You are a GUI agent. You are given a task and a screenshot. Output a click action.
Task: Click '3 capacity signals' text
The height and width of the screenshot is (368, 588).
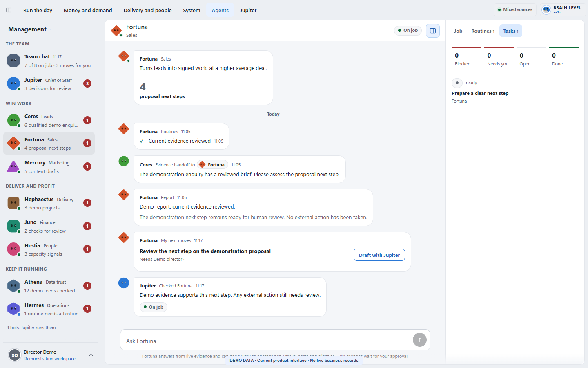[43, 254]
